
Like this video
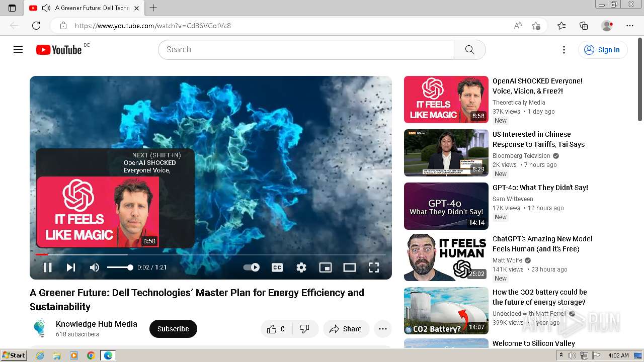click(276, 329)
